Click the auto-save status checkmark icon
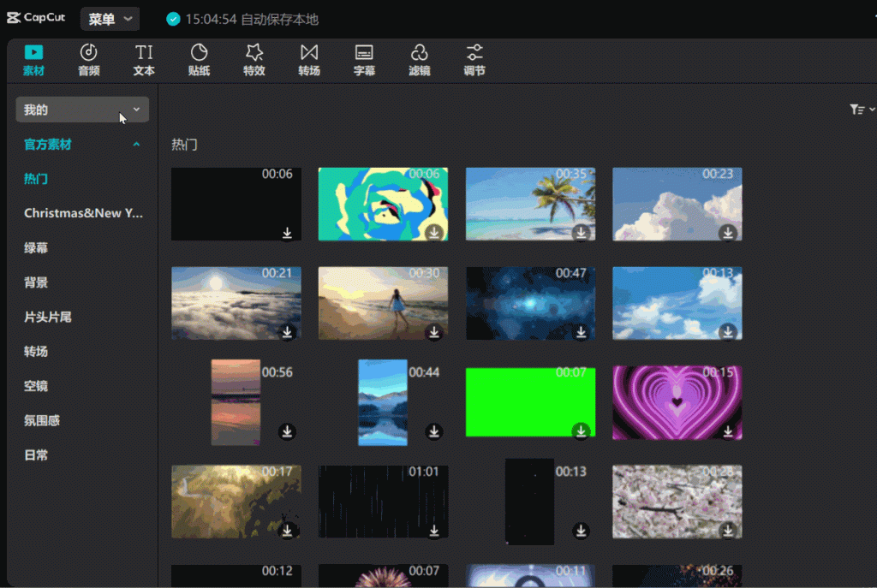This screenshot has height=588, width=877. pos(173,19)
